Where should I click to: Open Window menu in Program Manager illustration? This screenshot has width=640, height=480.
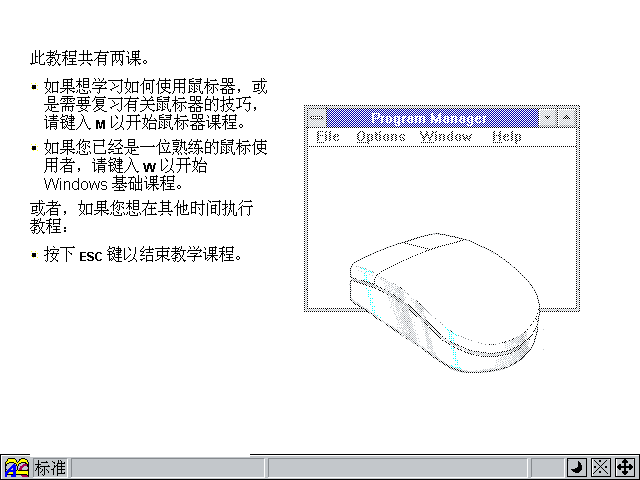click(446, 136)
